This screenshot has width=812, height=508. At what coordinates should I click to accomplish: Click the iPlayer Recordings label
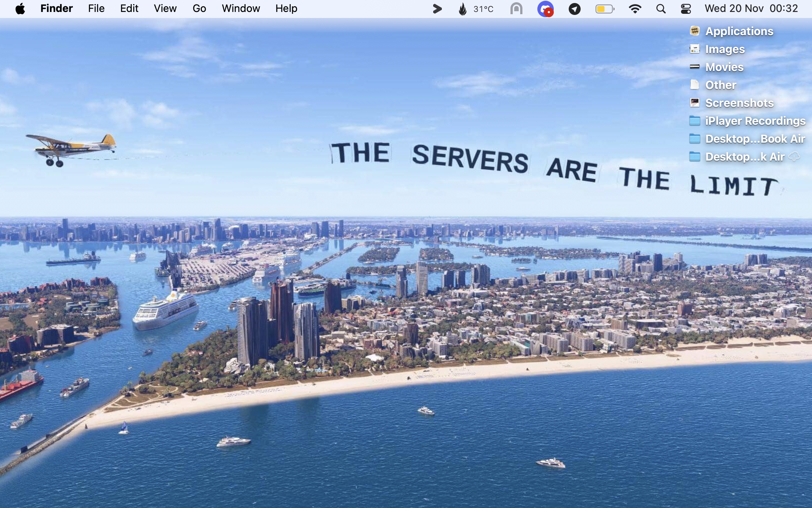[755, 121]
